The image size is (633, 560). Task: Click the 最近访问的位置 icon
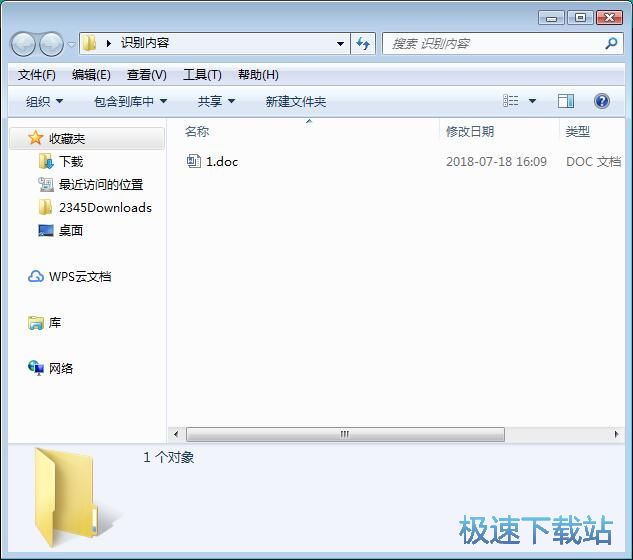click(46, 185)
